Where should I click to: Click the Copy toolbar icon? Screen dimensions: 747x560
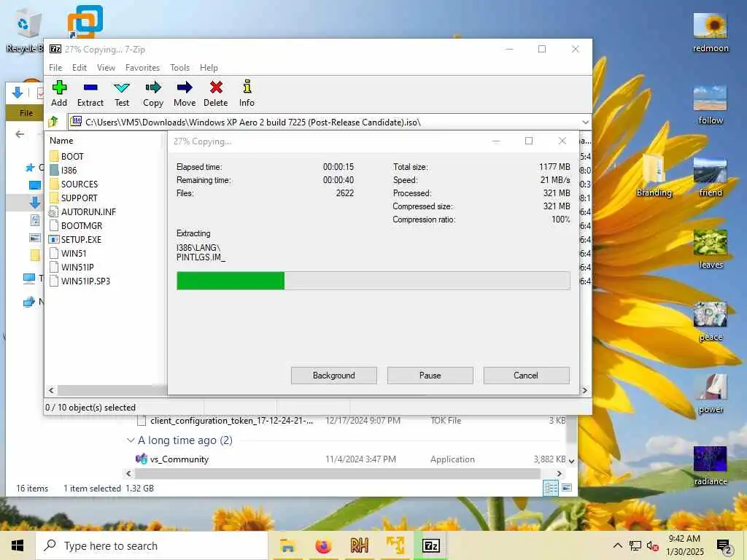click(x=153, y=93)
